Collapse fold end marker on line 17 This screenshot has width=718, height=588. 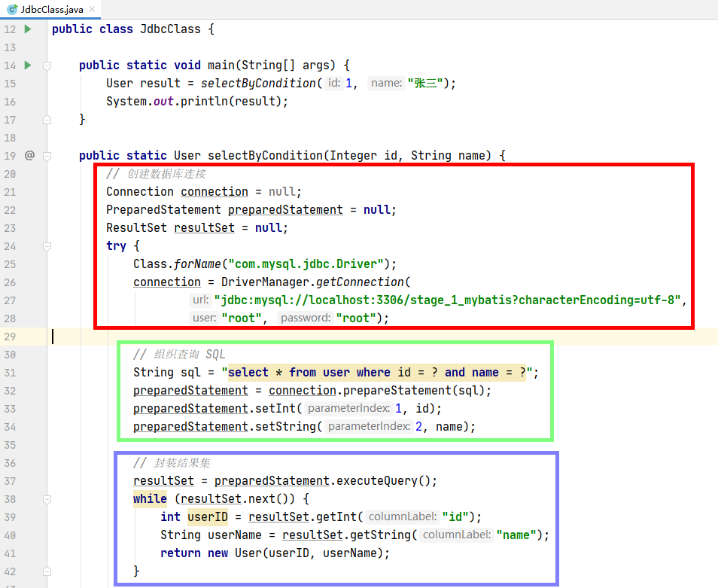tap(47, 120)
